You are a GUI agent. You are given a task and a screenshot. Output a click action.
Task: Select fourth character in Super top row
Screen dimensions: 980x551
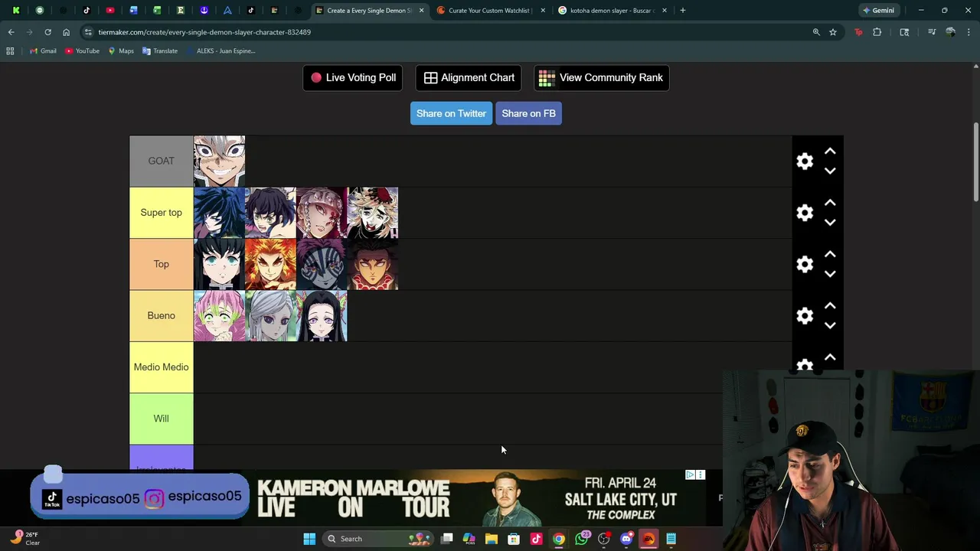pos(373,213)
